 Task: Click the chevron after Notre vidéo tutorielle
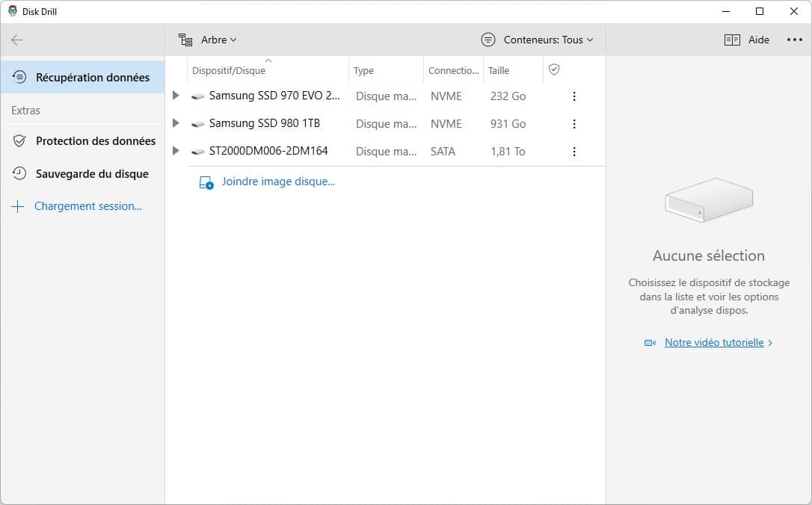[771, 343]
